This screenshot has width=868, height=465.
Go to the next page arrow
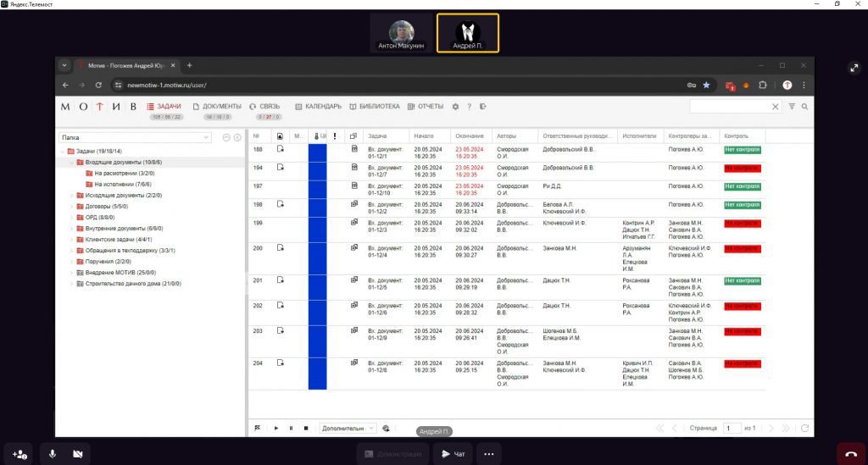coord(771,428)
